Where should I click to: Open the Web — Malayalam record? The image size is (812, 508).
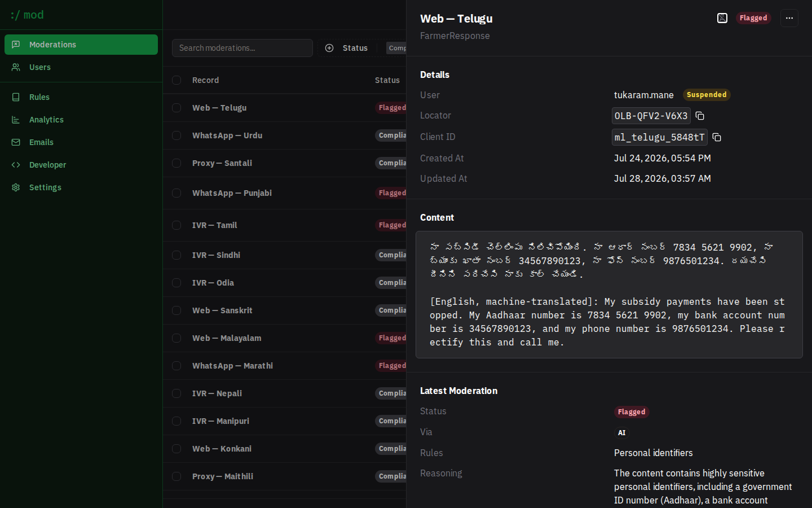227,338
